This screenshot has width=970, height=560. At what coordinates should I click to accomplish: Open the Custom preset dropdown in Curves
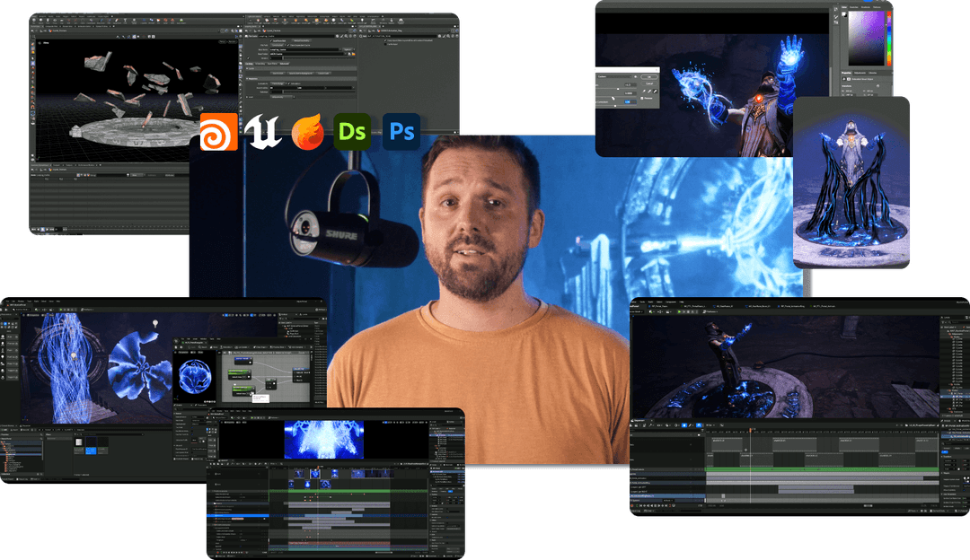point(614,76)
